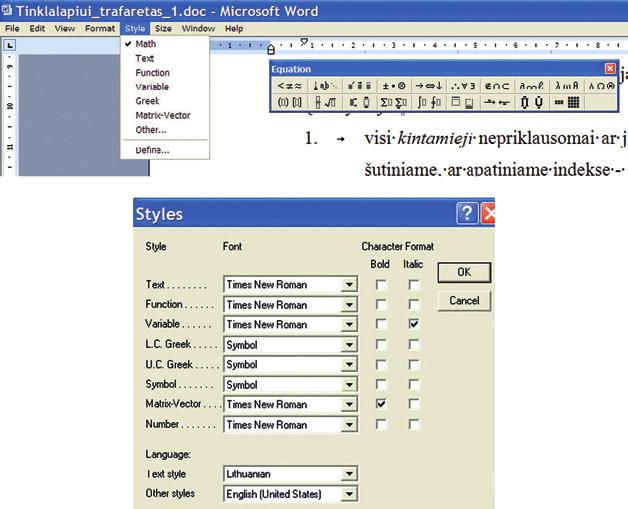Open the Format menu

pyautogui.click(x=100, y=28)
